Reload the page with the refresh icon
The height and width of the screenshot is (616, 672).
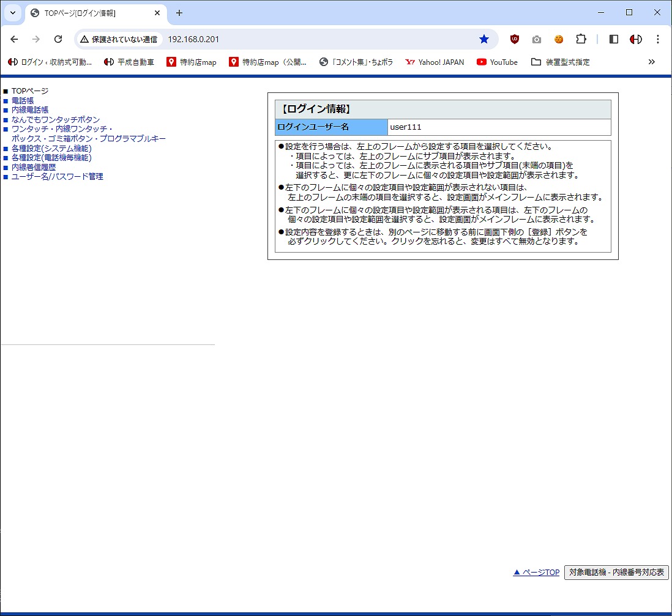[58, 39]
